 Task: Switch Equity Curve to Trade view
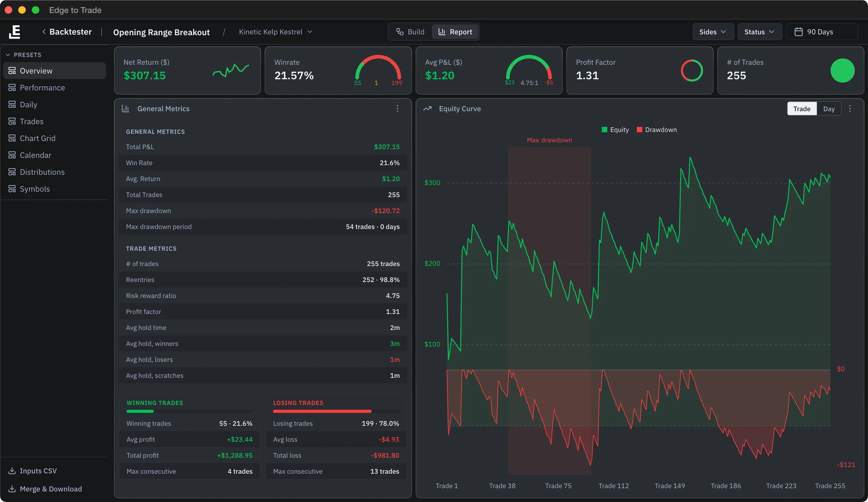point(801,108)
